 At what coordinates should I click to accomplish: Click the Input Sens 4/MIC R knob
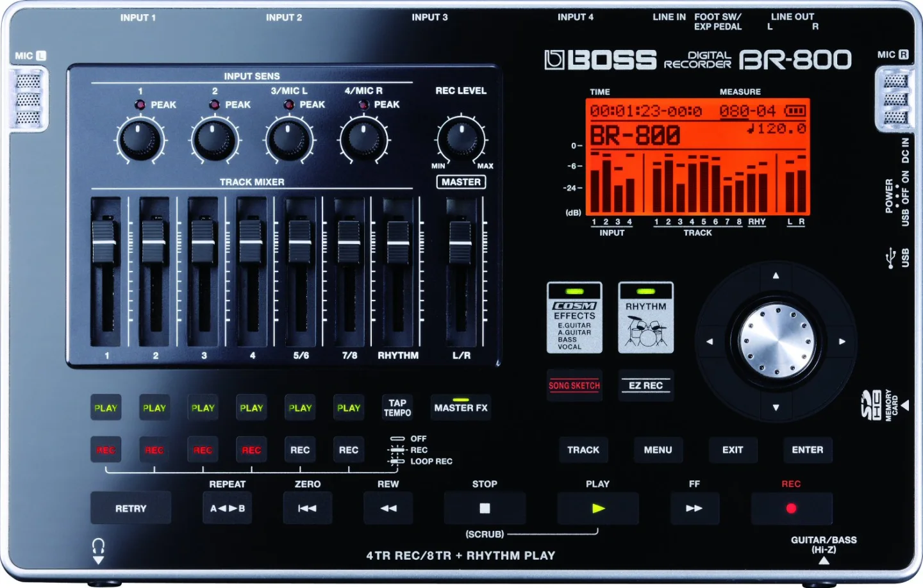tap(363, 140)
